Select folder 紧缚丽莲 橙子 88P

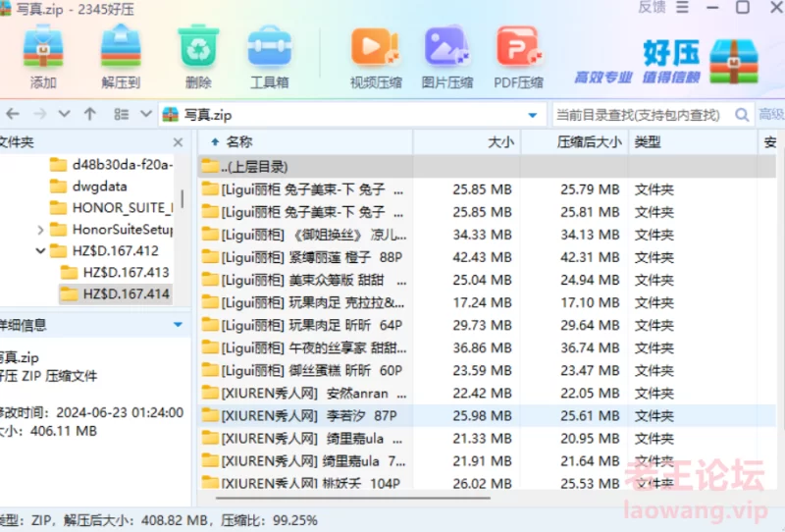point(487,257)
